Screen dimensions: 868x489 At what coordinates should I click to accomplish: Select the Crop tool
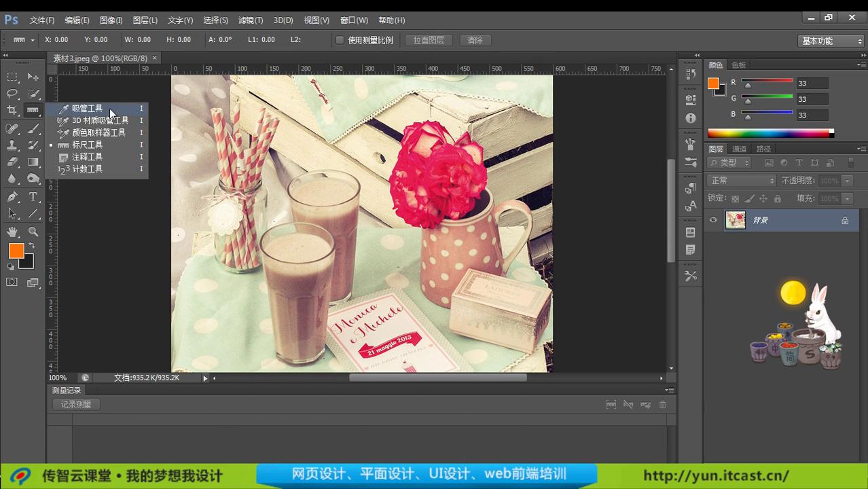[x=11, y=111]
